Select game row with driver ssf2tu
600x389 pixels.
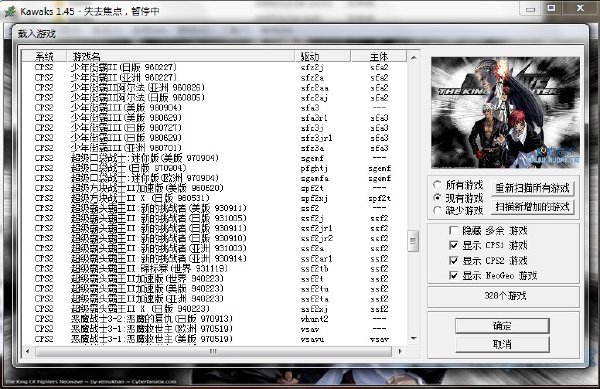click(x=214, y=289)
